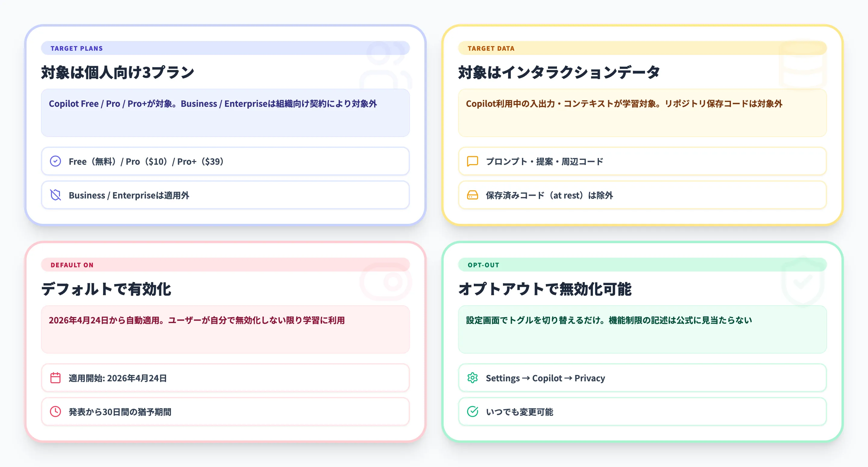
Task: Open the gear icon beside Settings → Copilot → Privacy
Action: click(x=473, y=378)
